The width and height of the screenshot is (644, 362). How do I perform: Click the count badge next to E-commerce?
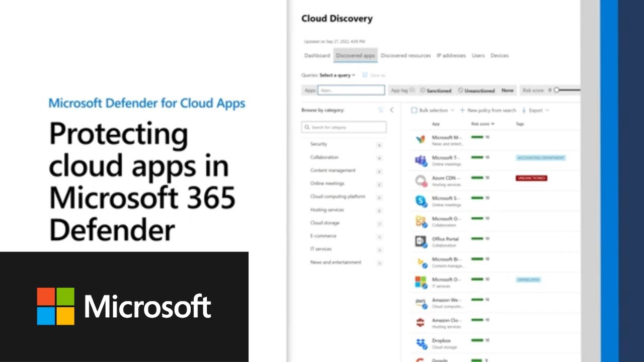[379, 236]
